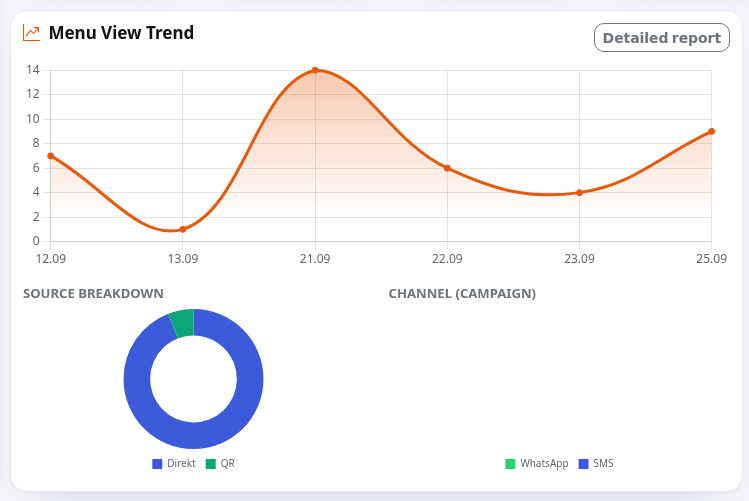Click the CHANNEL (CAMPAIGN) heading
This screenshot has width=749, height=501.
point(462,293)
